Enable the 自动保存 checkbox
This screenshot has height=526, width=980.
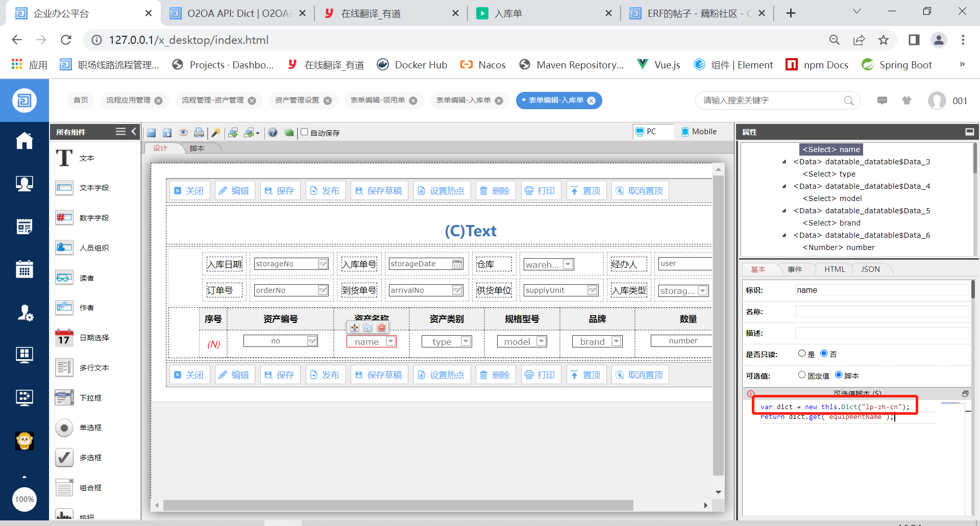pyautogui.click(x=305, y=132)
